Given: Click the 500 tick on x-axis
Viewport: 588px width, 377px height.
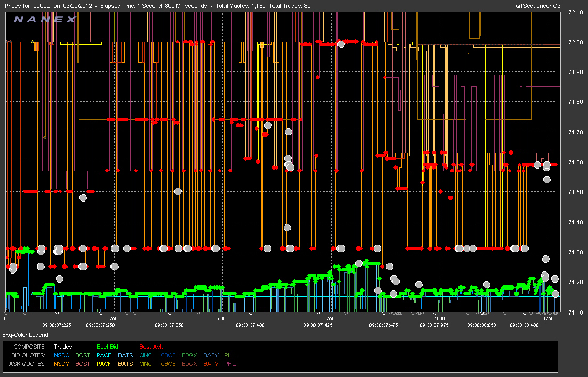Looking at the screenshot, I should (x=222, y=319).
